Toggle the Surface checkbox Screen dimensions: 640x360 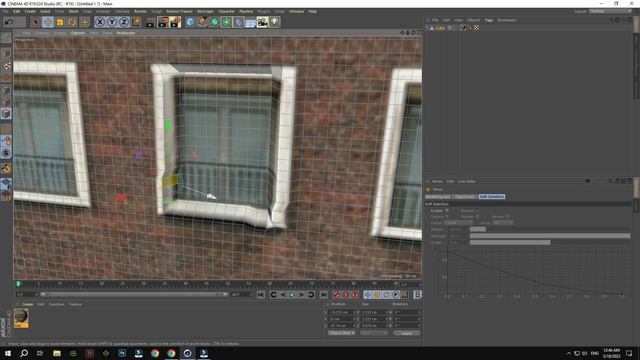point(447,216)
